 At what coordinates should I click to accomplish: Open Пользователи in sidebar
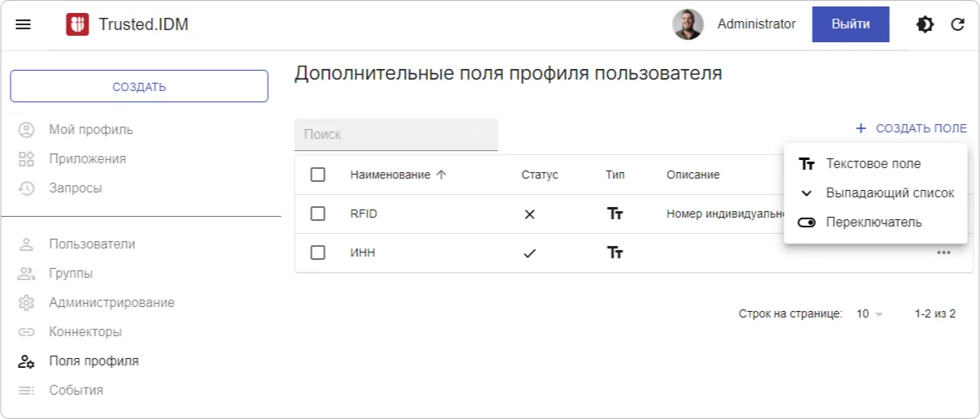92,244
